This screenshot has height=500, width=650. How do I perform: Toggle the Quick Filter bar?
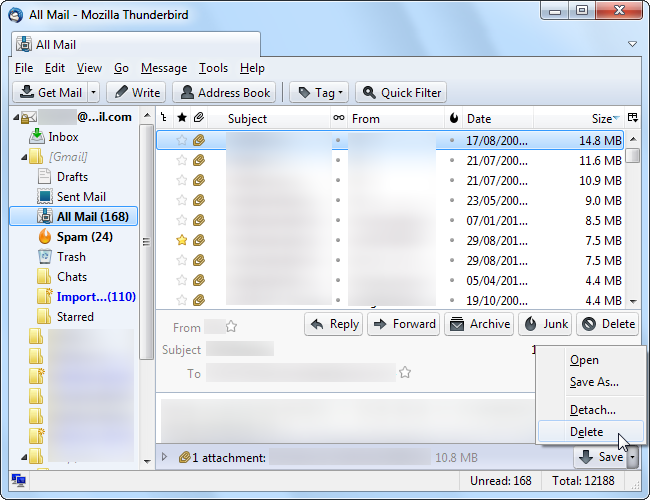[401, 92]
